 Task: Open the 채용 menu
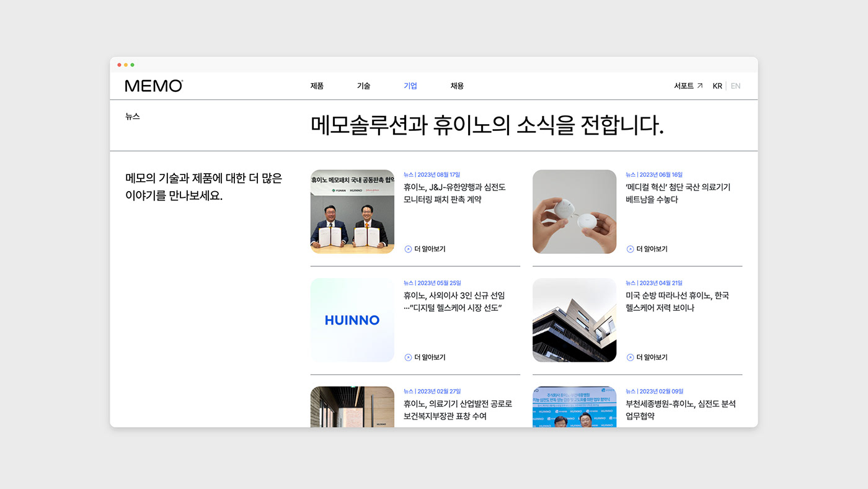(x=457, y=86)
